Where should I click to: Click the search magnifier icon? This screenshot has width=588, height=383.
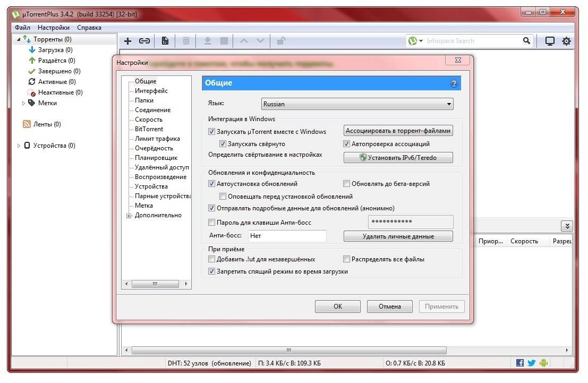tap(526, 40)
